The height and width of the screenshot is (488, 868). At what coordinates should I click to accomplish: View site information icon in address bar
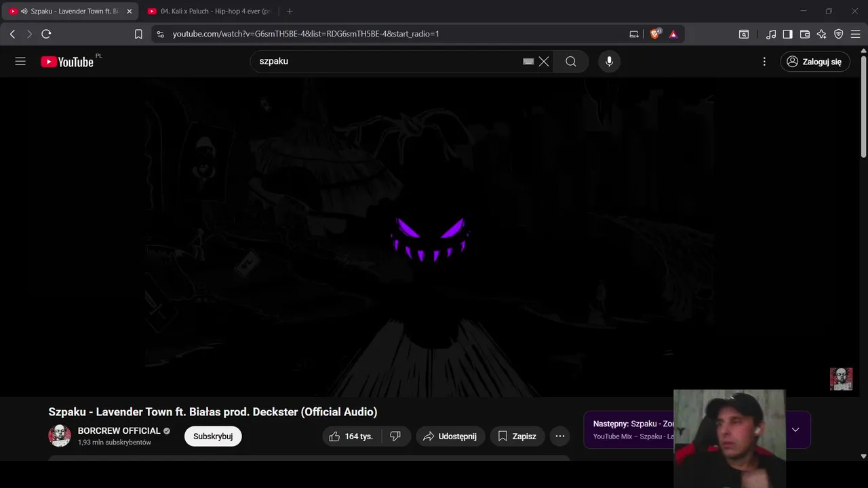[160, 34]
